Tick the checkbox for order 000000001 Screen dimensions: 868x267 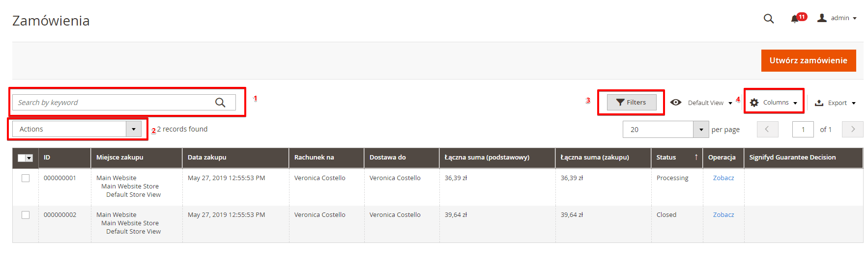(x=26, y=178)
